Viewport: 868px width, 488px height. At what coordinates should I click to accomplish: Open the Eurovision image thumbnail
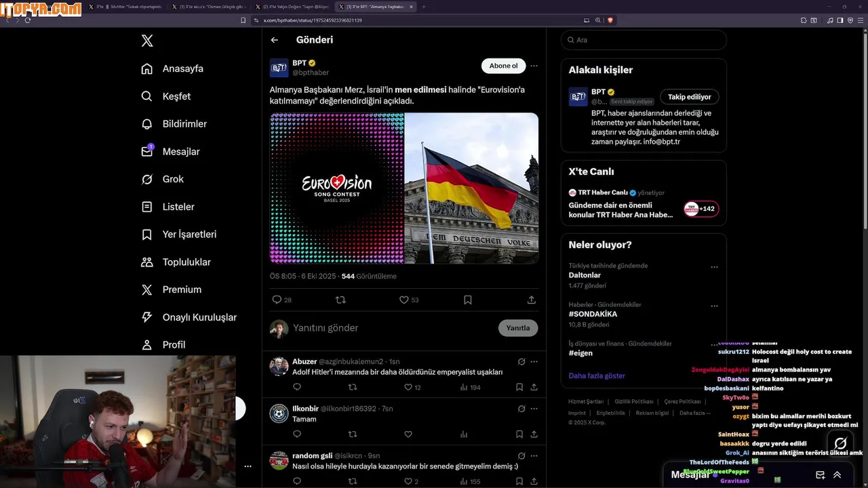tap(336, 188)
